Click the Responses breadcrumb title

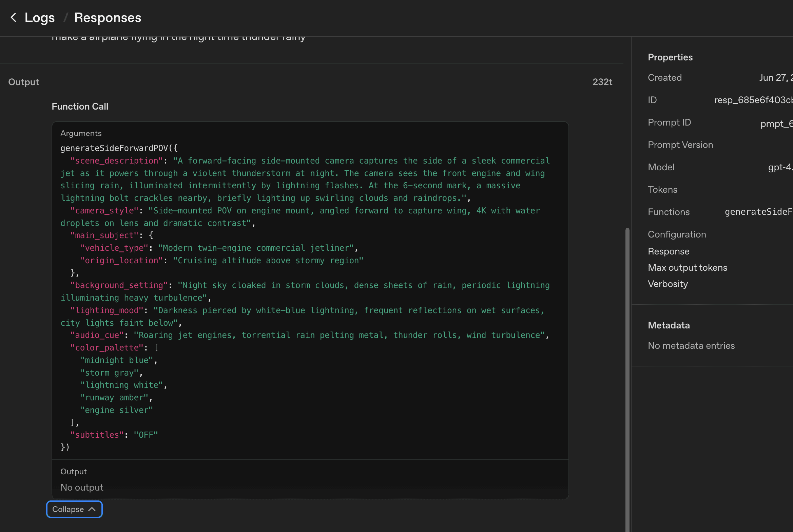click(x=108, y=18)
